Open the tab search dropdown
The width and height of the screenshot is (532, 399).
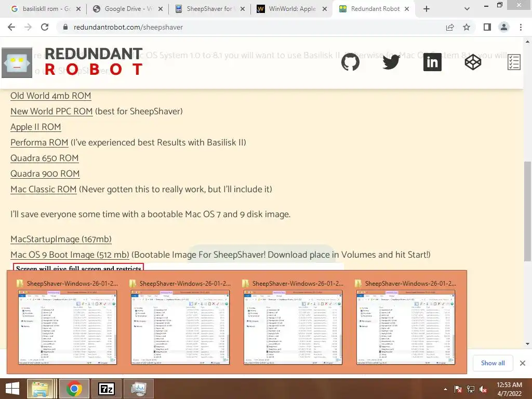coord(467,9)
